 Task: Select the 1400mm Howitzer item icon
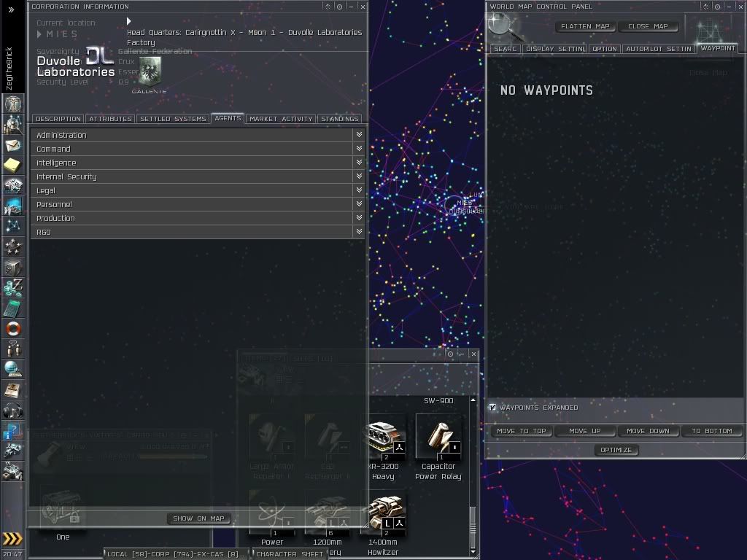[384, 512]
